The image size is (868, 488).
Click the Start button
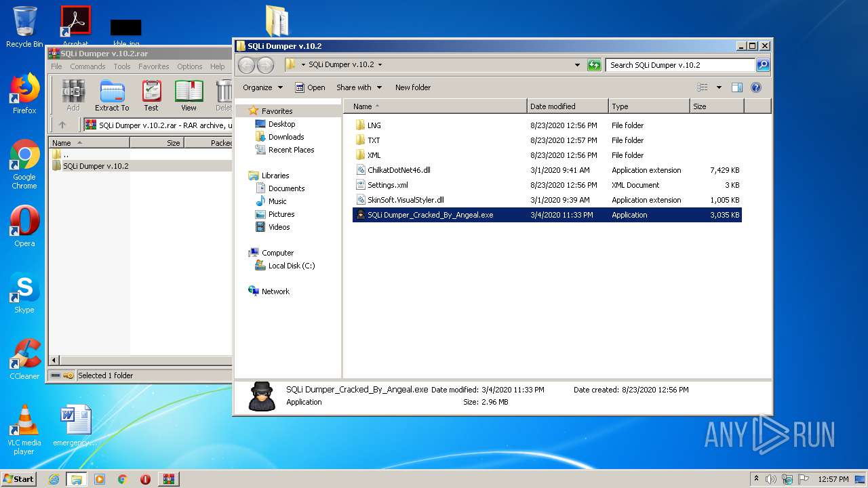(x=19, y=479)
